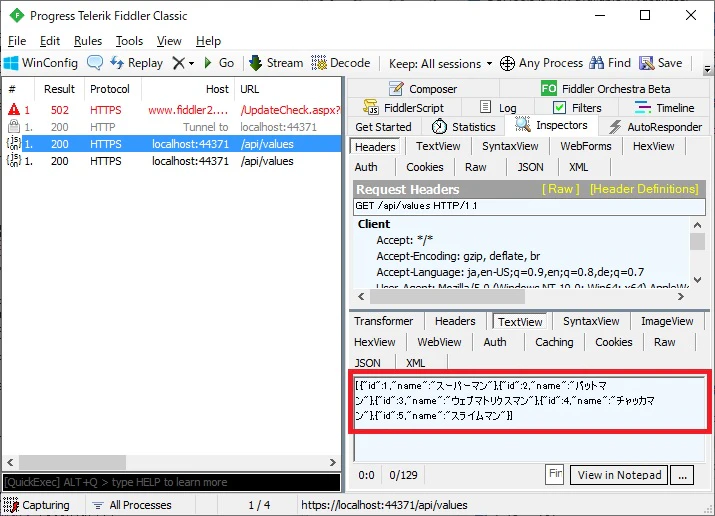Click the Decode grid icon
The height and width of the screenshot is (516, 715).
click(x=319, y=63)
